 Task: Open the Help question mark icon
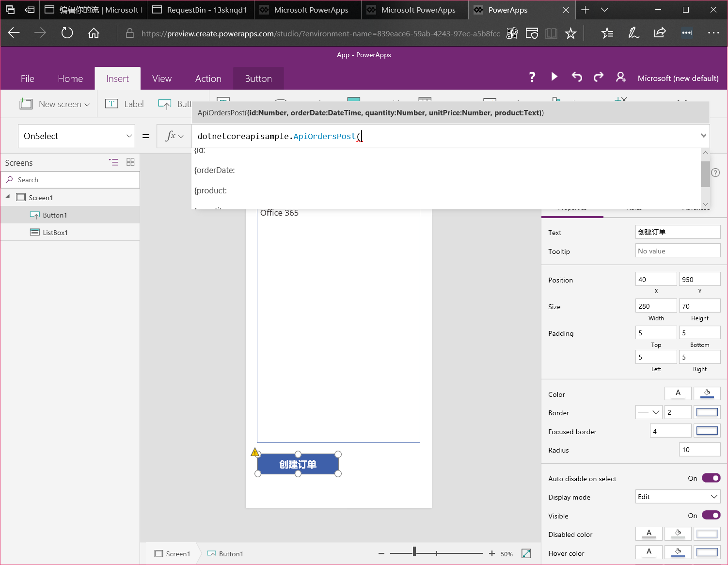(x=532, y=77)
